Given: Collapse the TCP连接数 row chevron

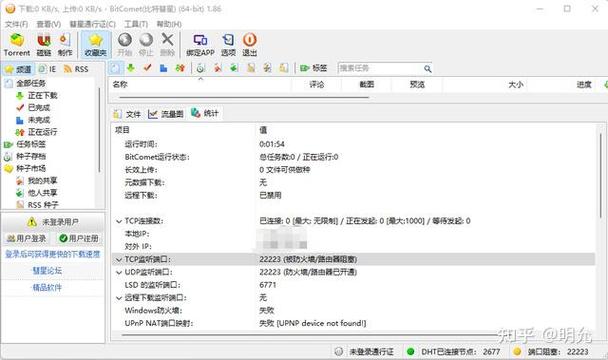Looking at the screenshot, I should click(119, 221).
